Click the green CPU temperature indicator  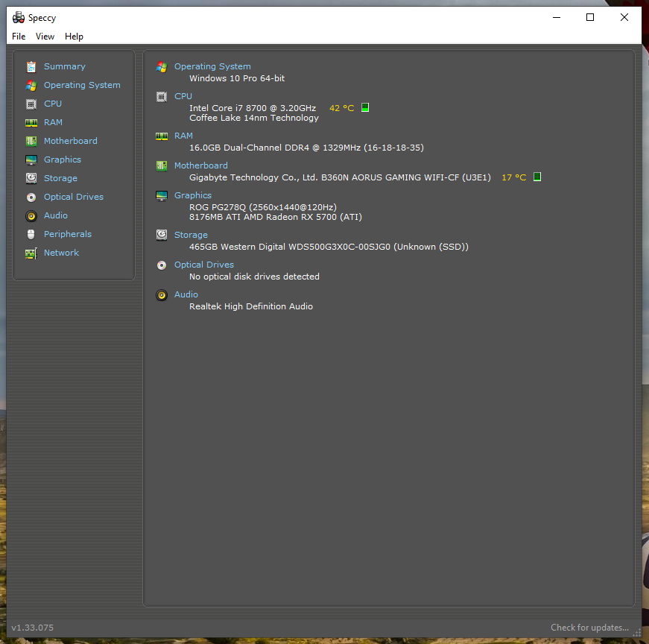[365, 107]
